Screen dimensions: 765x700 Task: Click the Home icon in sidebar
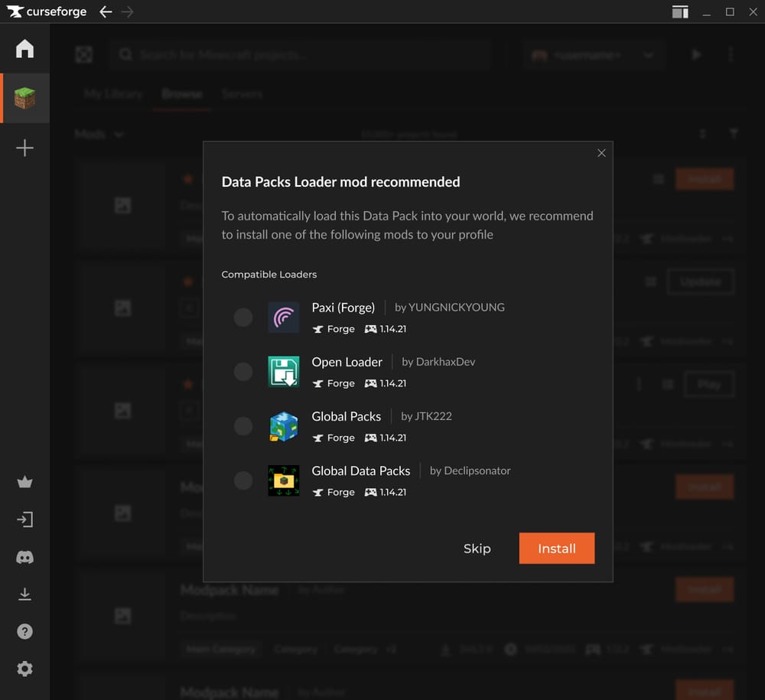[x=24, y=49]
